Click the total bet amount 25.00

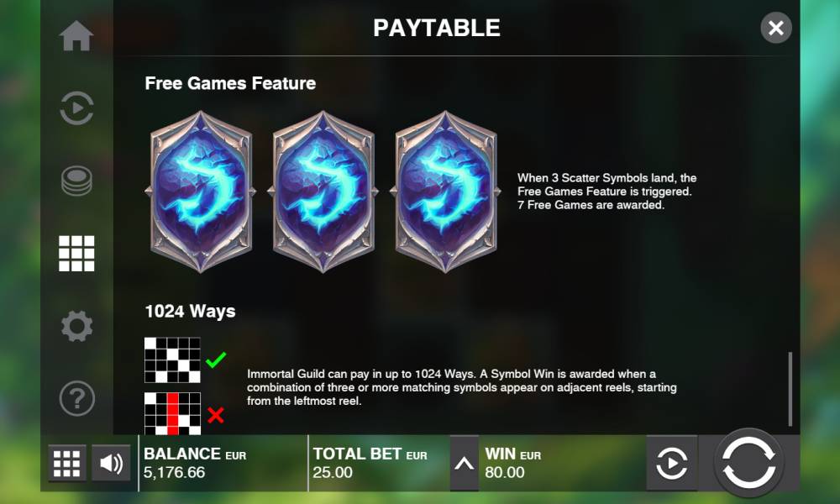click(333, 472)
